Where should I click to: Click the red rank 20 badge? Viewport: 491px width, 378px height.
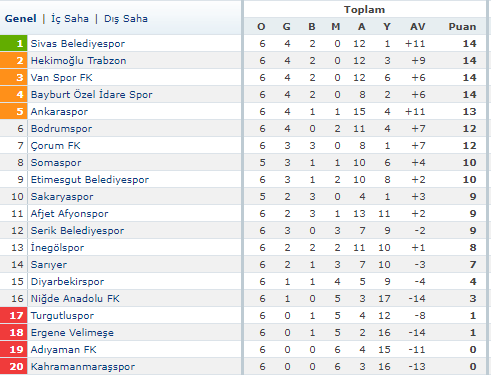point(14,366)
